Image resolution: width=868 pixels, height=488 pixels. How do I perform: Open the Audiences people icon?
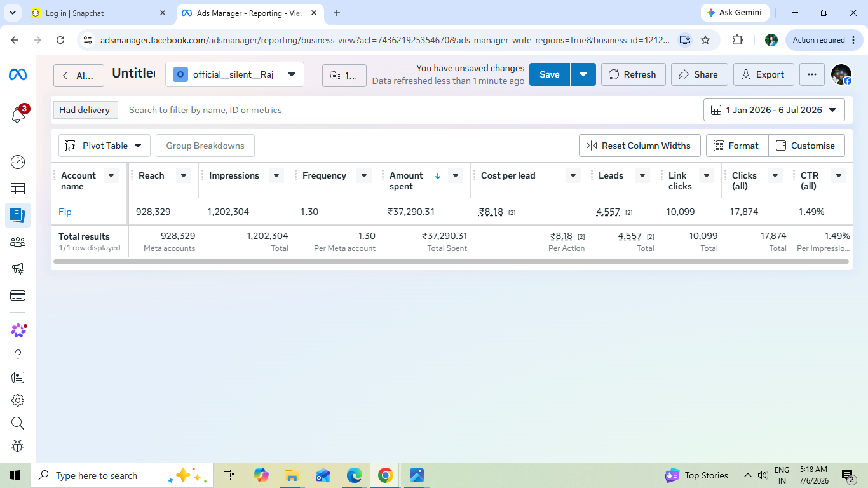18,242
